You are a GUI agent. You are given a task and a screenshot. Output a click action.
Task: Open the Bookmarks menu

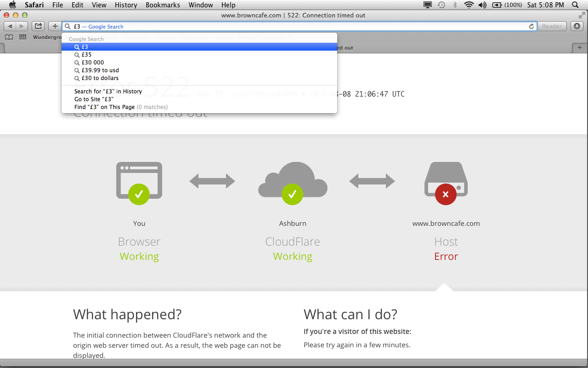[163, 5]
